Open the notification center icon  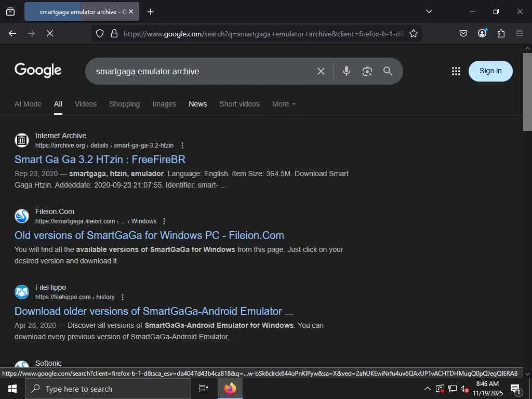coord(515,389)
